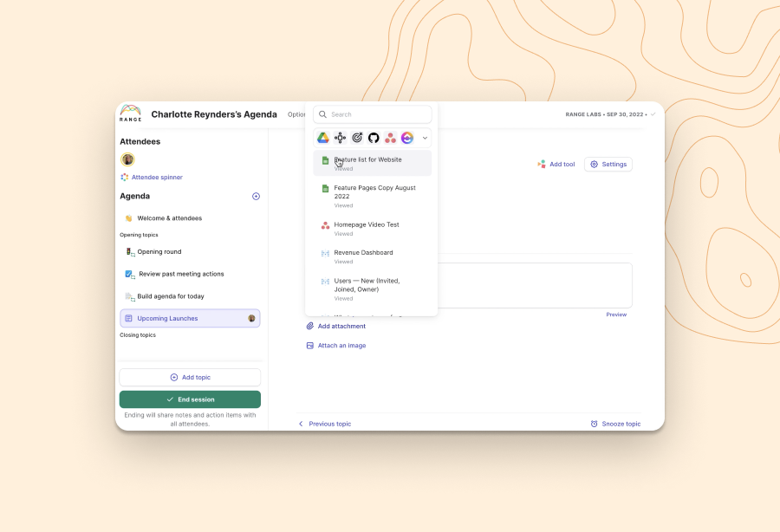This screenshot has width=780, height=532.
Task: Open attendee avatar under Attendees
Action: click(x=128, y=159)
